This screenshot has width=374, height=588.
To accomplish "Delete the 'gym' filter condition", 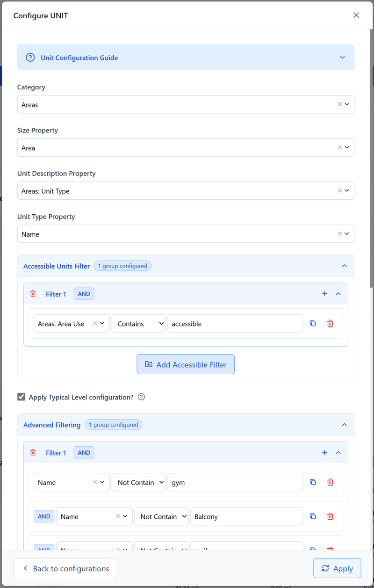I will point(330,482).
